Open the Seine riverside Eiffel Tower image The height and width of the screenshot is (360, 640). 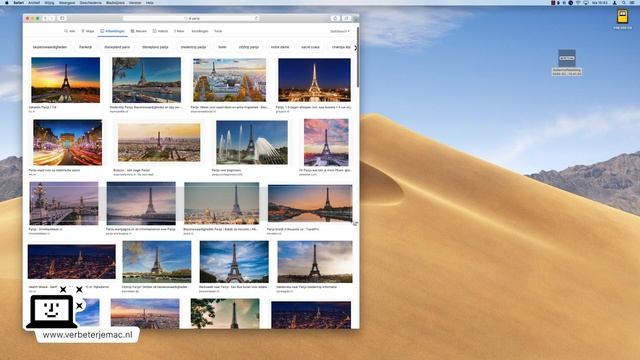pyautogui.click(x=147, y=80)
